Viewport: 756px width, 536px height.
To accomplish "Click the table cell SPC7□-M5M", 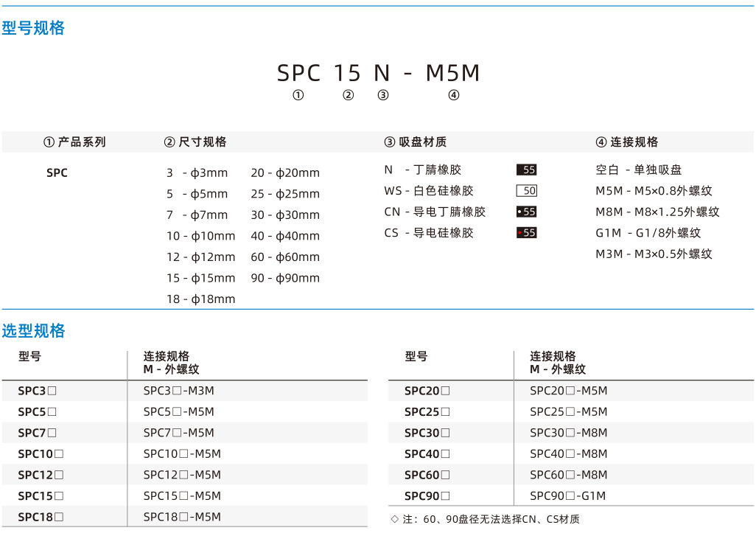I will 179,433.
